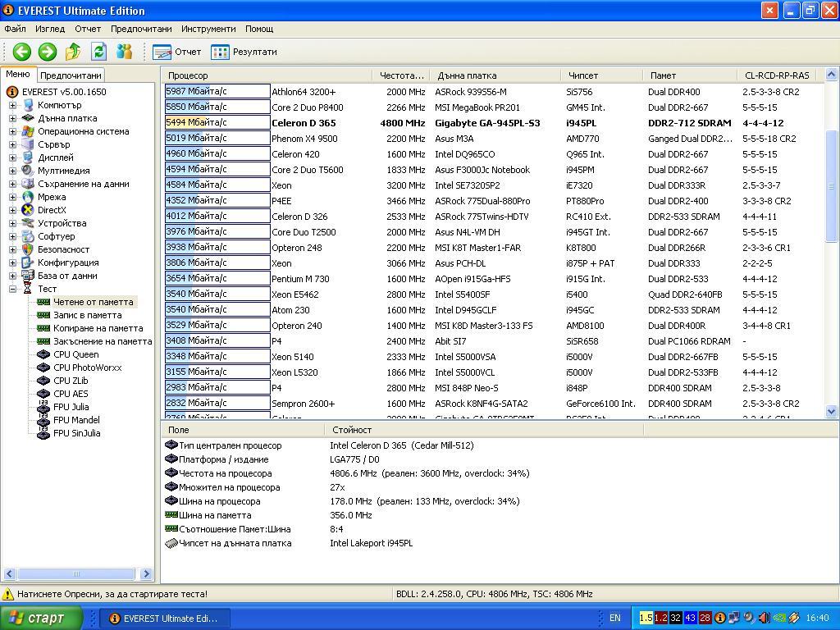The image size is (840, 630).
Task: Click the sidebar horizontal scroll-left arrow
Action: (x=9, y=573)
